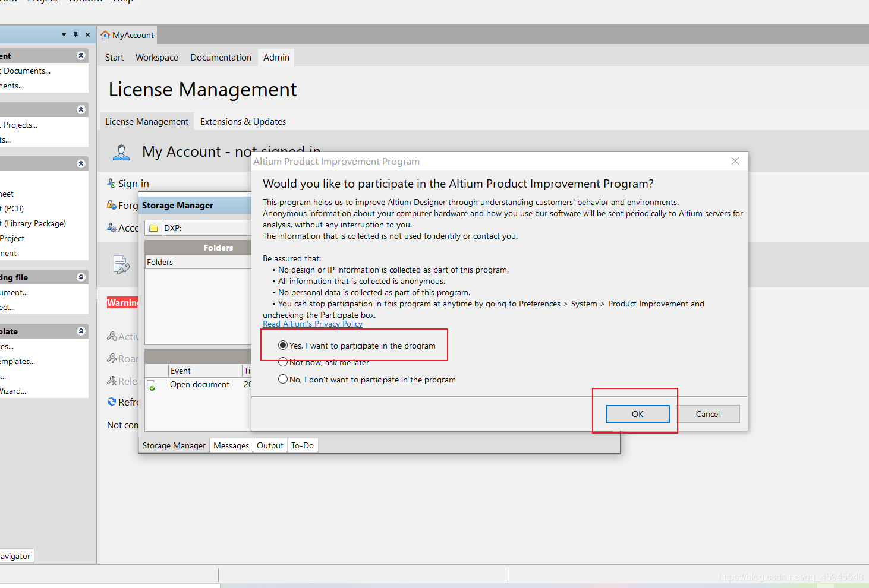The image size is (869, 588).
Task: Click the DXP folder icon in Storage Manager
Action: click(153, 228)
